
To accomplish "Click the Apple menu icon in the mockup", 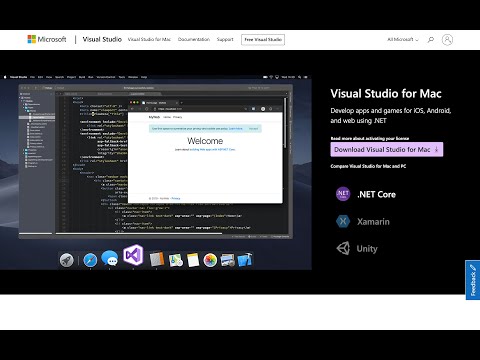I will click(5, 77).
